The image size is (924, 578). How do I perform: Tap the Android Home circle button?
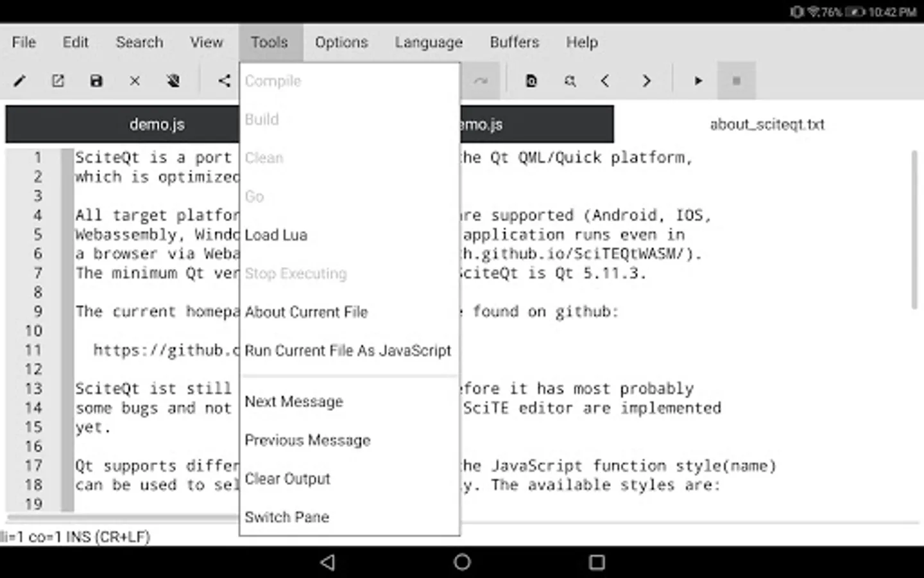(x=462, y=563)
